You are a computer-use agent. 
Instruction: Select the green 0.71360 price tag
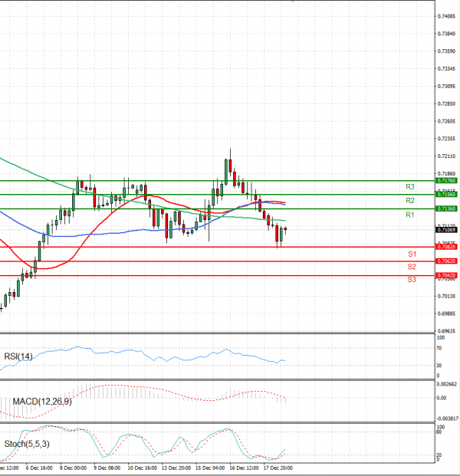tap(446, 208)
